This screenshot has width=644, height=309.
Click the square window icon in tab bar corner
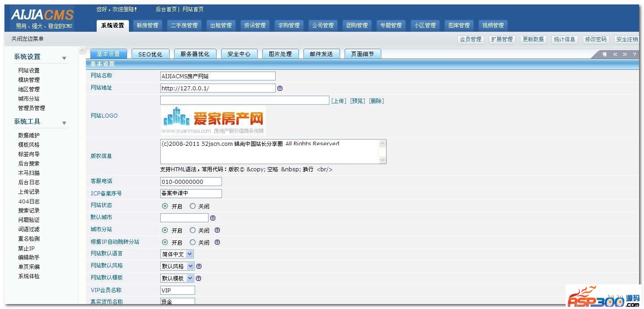(605, 54)
